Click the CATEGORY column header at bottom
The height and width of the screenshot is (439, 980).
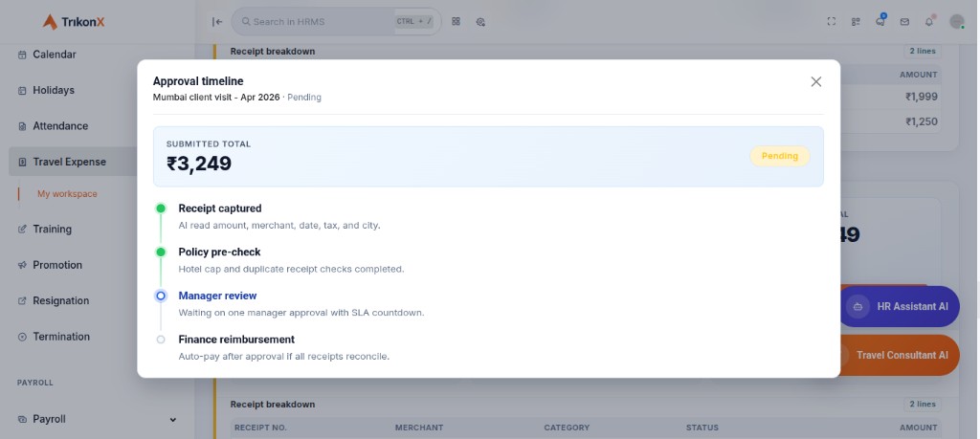(567, 428)
